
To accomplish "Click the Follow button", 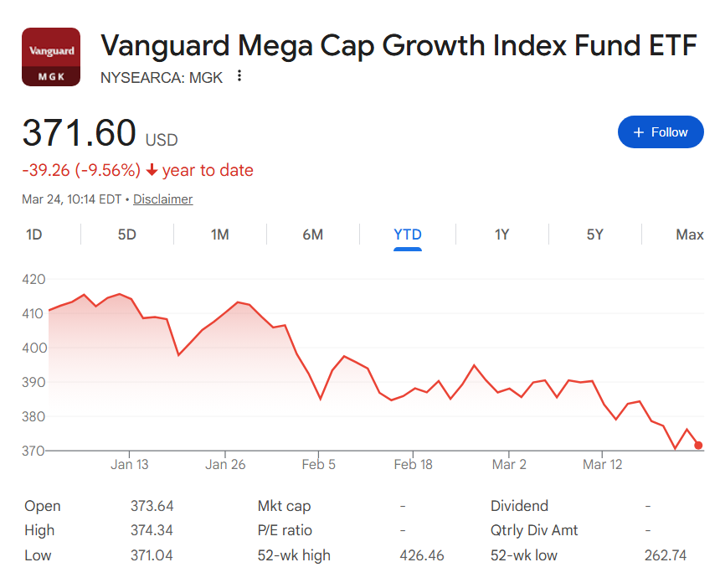I will tap(661, 132).
